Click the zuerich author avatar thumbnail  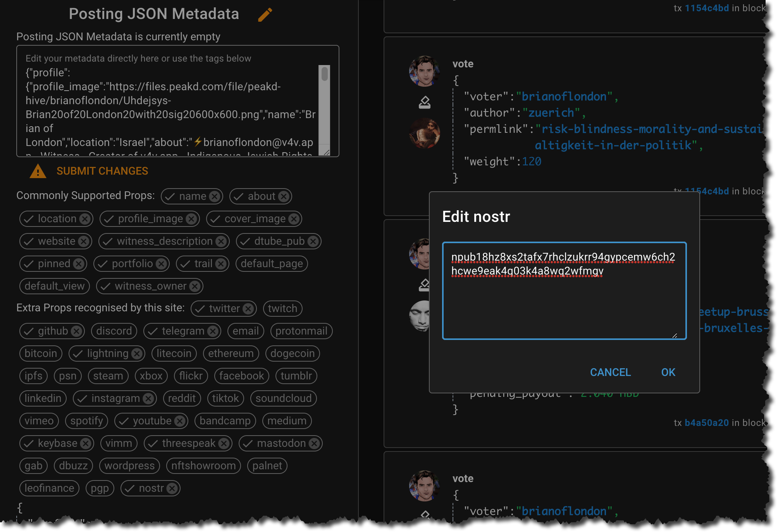[425, 134]
